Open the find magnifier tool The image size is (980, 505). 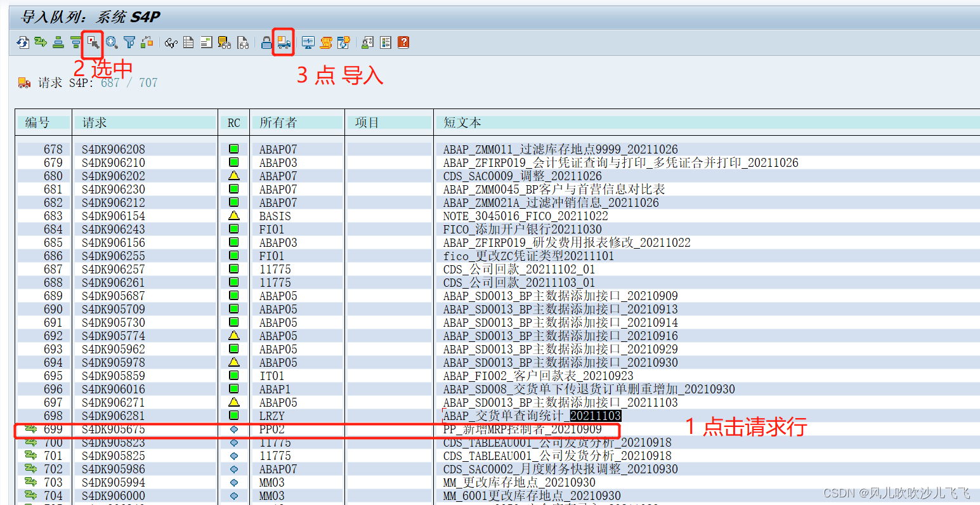click(x=112, y=43)
